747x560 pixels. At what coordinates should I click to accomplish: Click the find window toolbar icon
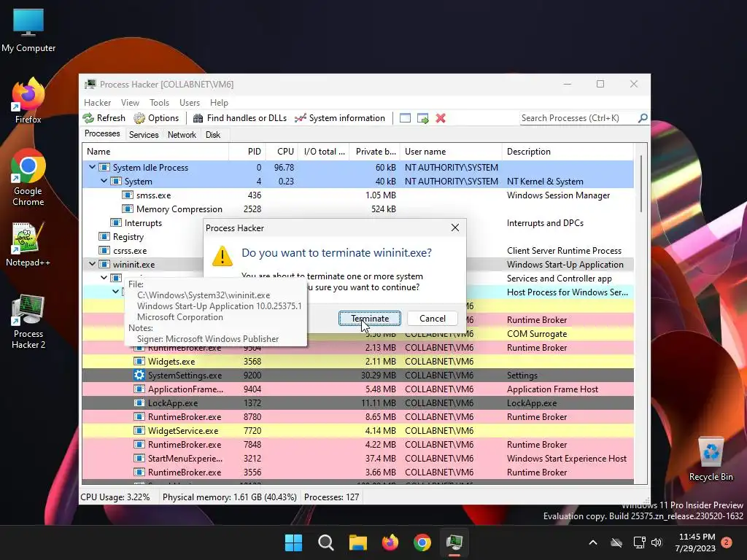tap(405, 118)
